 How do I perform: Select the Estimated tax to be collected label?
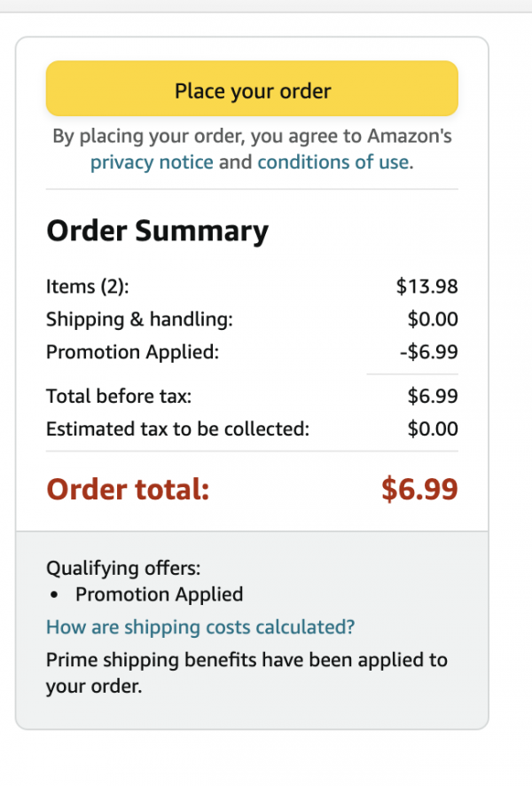pyautogui.click(x=178, y=429)
